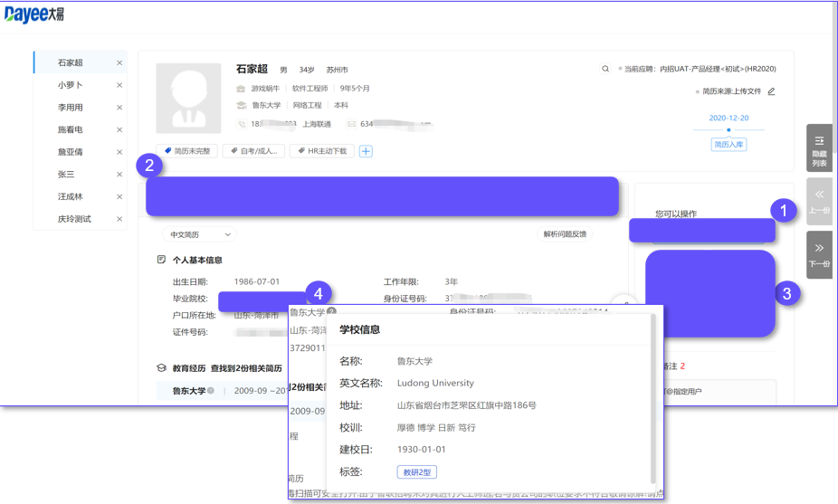Close the 李用用 candidate tab

pyautogui.click(x=119, y=108)
